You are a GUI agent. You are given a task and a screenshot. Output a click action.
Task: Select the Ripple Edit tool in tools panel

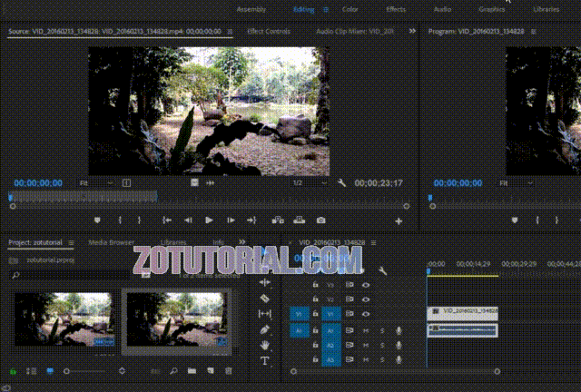264,283
